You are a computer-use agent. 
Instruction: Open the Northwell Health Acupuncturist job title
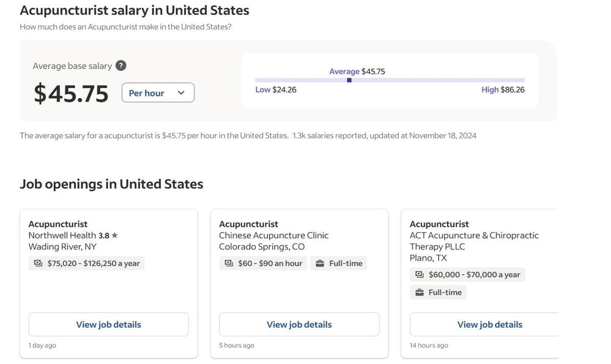(x=58, y=224)
